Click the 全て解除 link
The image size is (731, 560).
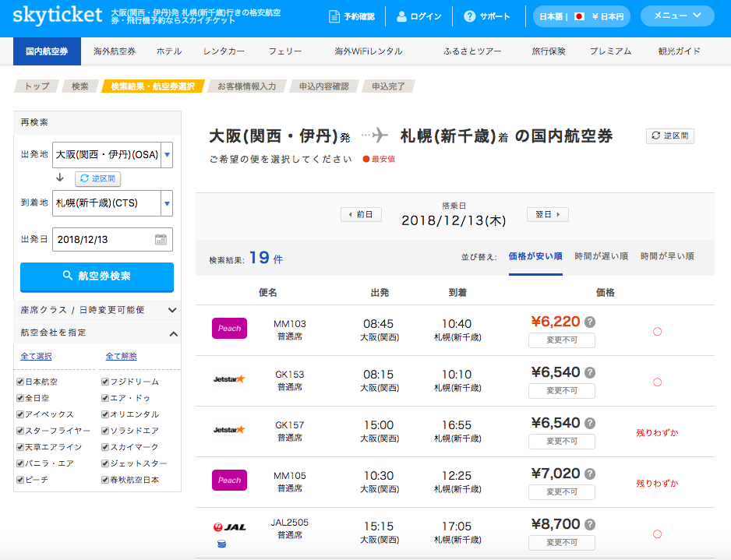click(121, 356)
